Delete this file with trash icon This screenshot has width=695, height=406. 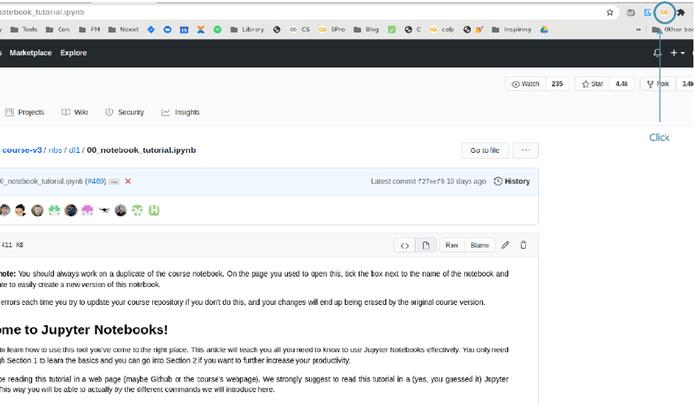[523, 245]
